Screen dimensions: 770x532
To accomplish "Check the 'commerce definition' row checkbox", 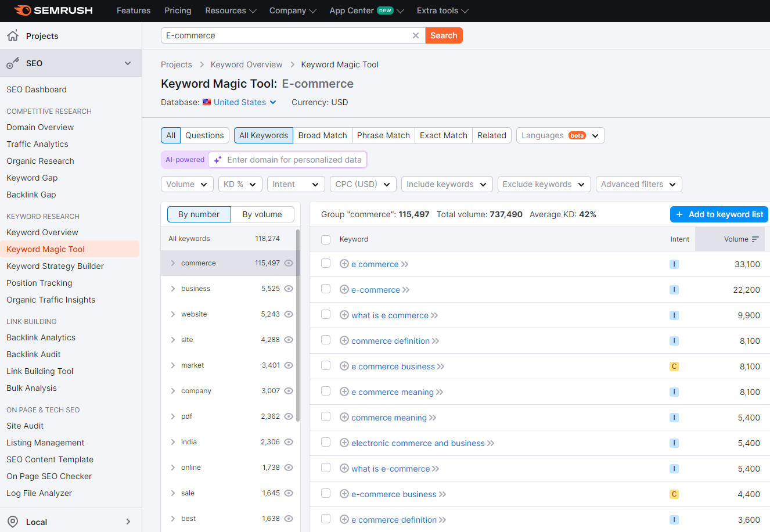I will coord(326,340).
